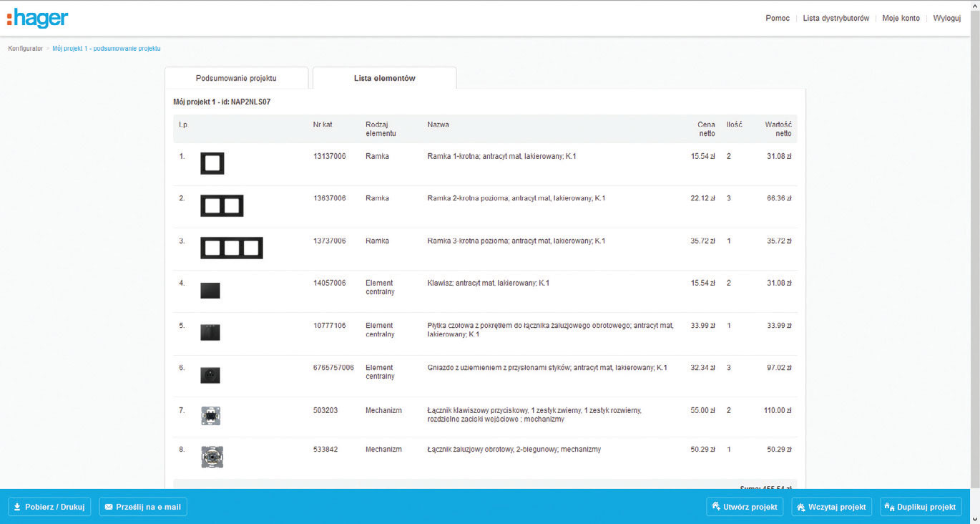Open the Lista dystrybutorów link
980x524 pixels.
836,18
